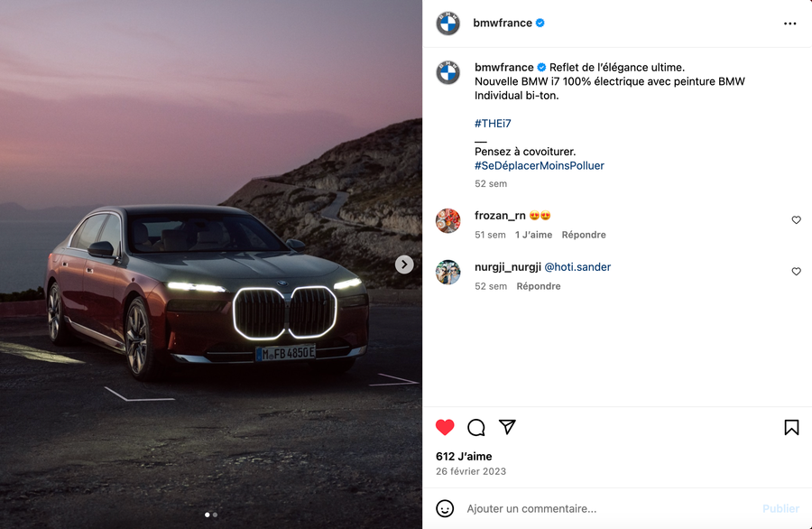This screenshot has height=529, width=812.
Task: Open #SeDéplacerMoinsPolluer hashtag link
Action: (540, 166)
